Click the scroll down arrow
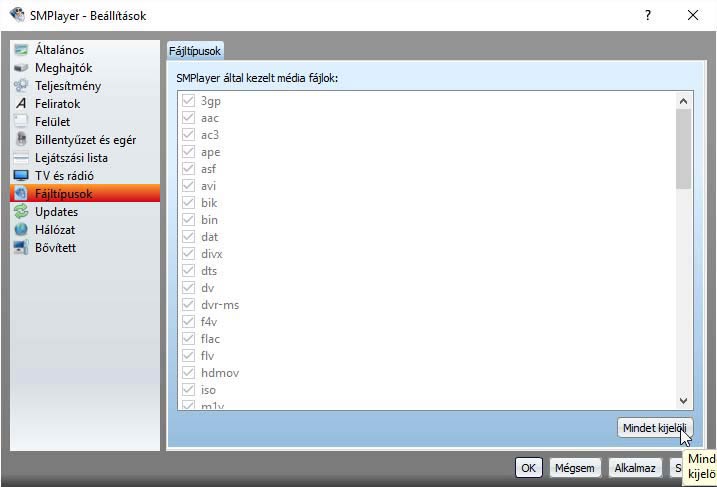This screenshot has width=717, height=487. click(x=683, y=401)
